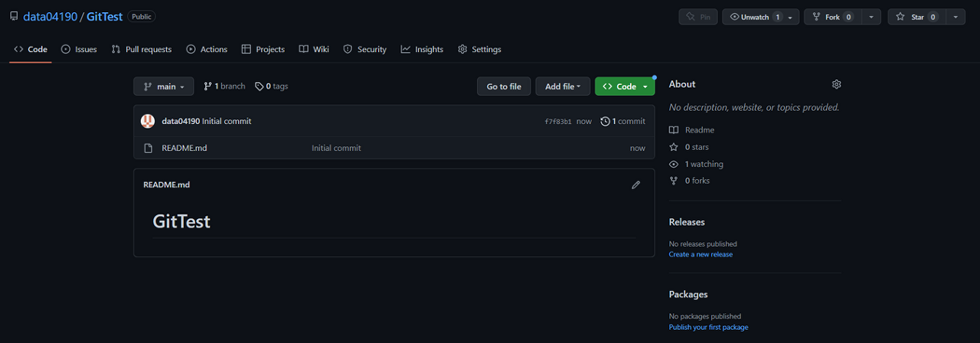This screenshot has height=343, width=980.
Task: Click Create a new release link
Action: click(x=701, y=254)
